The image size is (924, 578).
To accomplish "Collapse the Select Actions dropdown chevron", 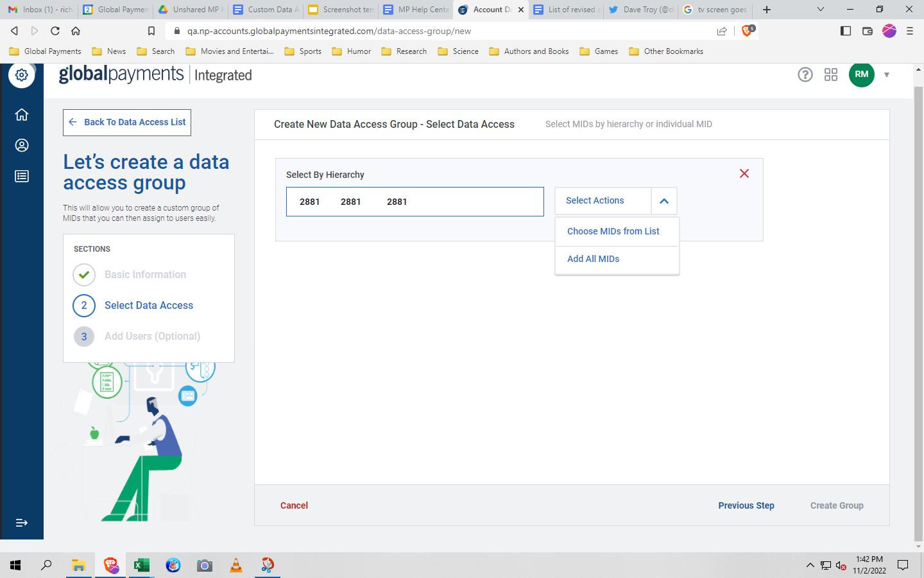I will pyautogui.click(x=664, y=201).
